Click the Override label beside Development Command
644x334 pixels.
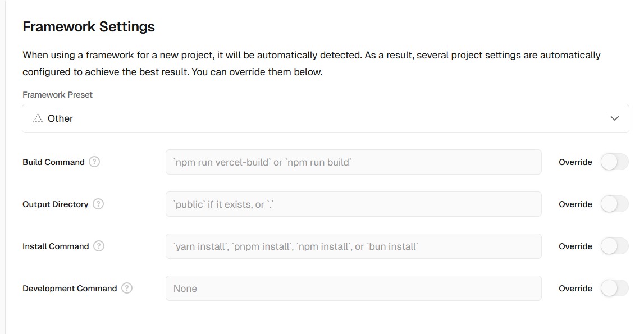tap(576, 289)
